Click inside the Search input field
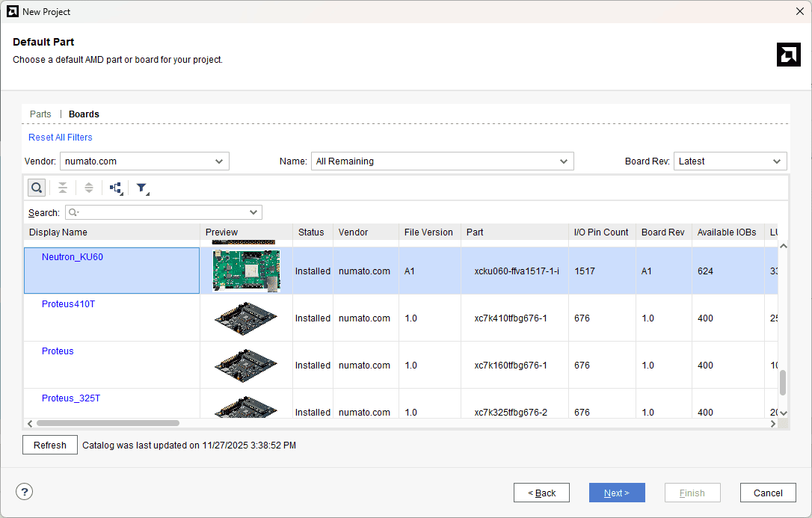This screenshot has height=518, width=812. 163,212
